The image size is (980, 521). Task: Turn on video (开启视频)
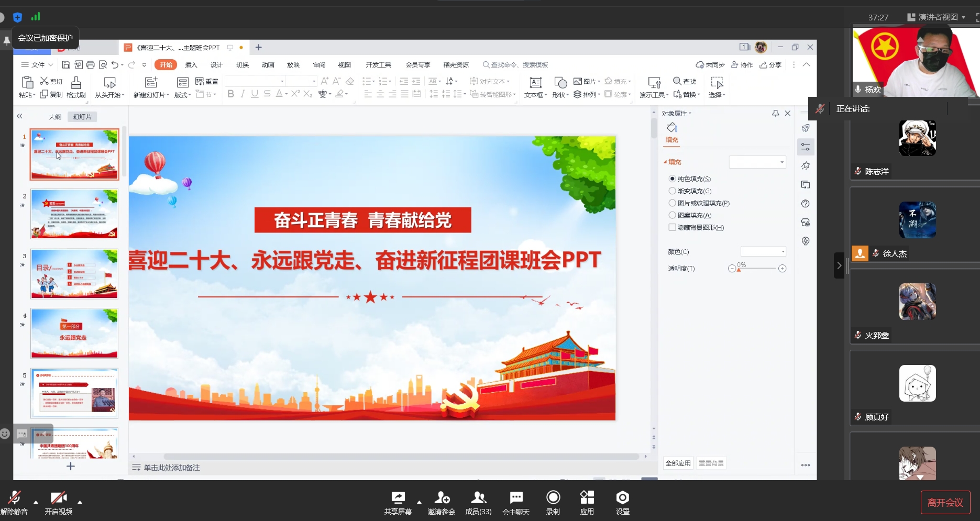[x=59, y=503]
